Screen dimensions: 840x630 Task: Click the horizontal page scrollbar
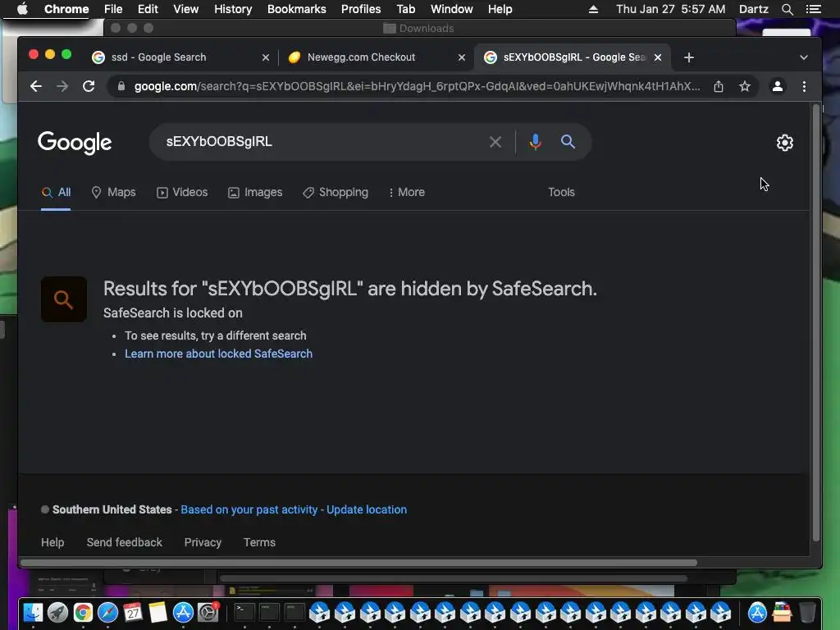[x=359, y=563]
